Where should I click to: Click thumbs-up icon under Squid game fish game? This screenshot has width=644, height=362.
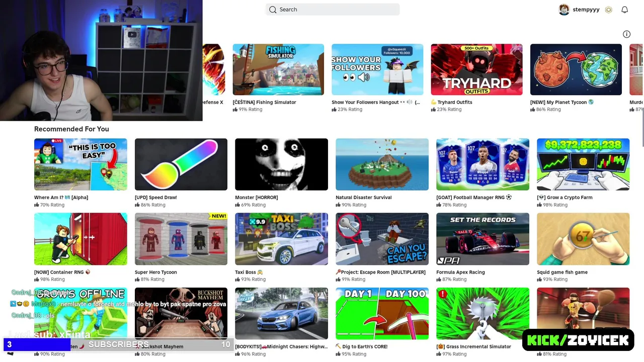click(x=539, y=279)
